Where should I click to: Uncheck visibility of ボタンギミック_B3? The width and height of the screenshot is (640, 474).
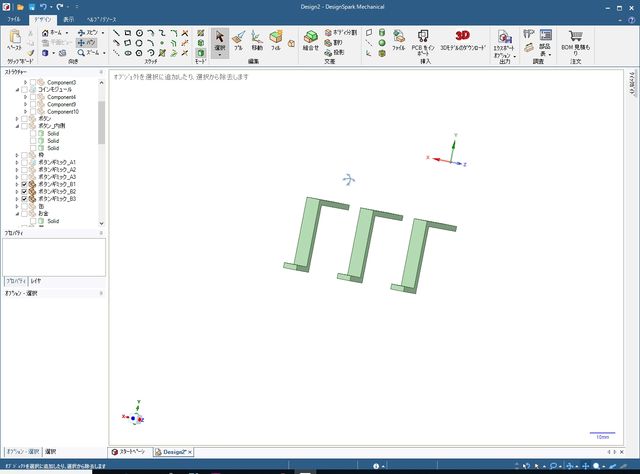(x=24, y=199)
